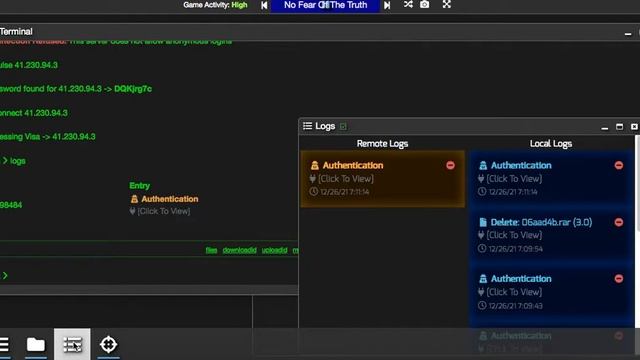Viewport: 640px width, 360px height.
Task: Delete the Remote Logs Authentication entry
Action: pyautogui.click(x=450, y=165)
